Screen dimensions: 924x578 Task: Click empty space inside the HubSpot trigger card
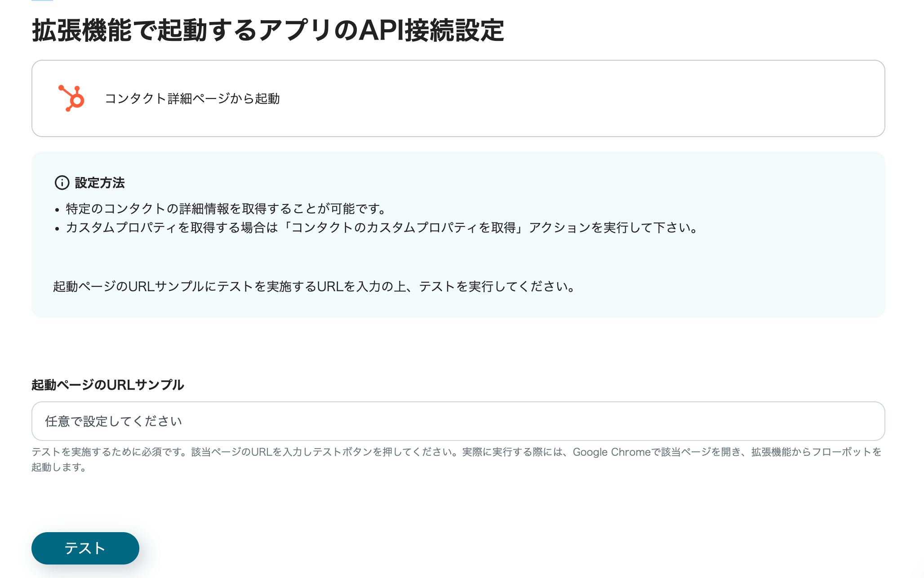point(584,98)
